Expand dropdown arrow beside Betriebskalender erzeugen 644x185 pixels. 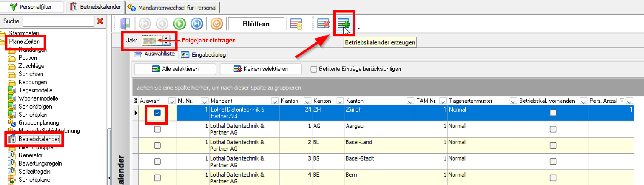click(x=358, y=28)
